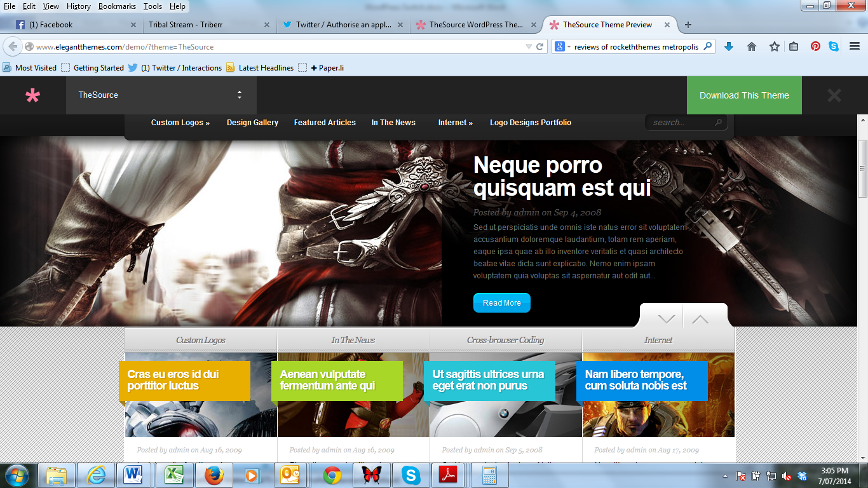The width and height of the screenshot is (868, 488).
Task: Click the slider down arrow control
Action: [666, 318]
